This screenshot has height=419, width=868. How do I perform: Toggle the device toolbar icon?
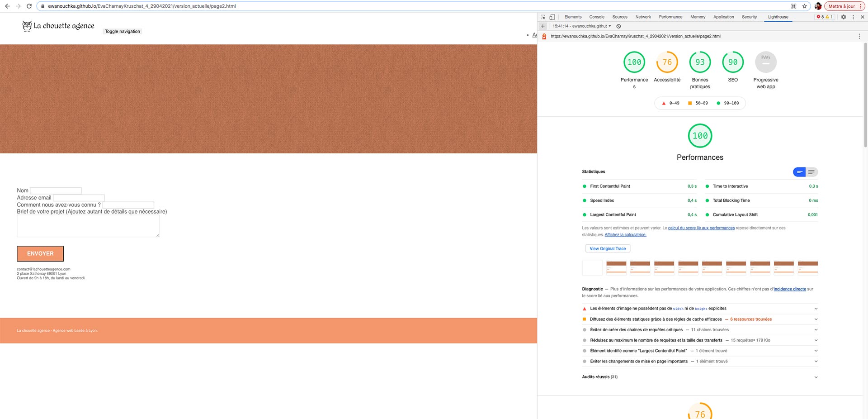tap(552, 17)
